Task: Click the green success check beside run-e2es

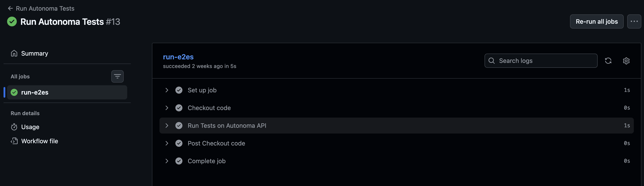Action: pyautogui.click(x=14, y=92)
